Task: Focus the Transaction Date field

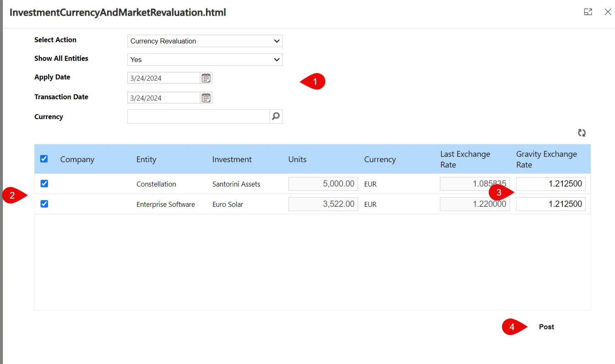Action: 164,98
